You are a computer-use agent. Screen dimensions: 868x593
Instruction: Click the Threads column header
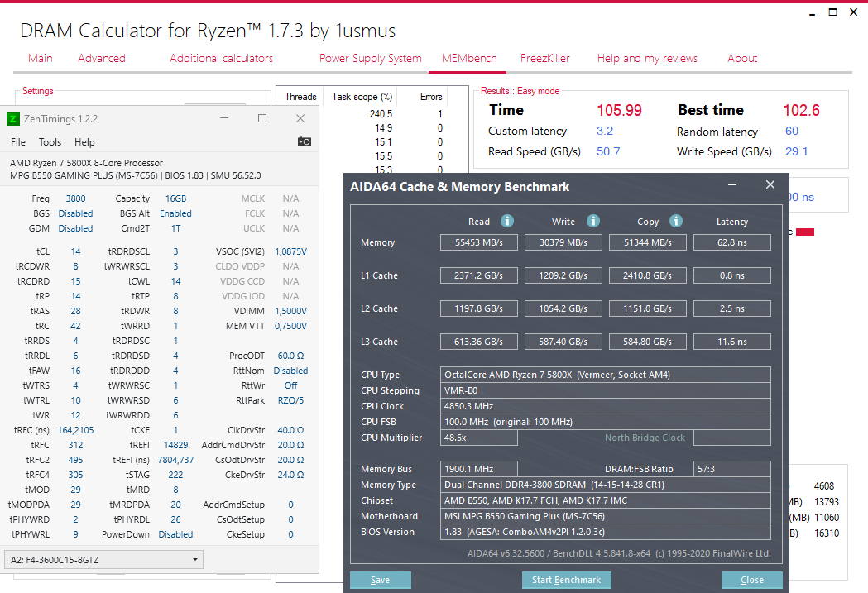(x=300, y=96)
